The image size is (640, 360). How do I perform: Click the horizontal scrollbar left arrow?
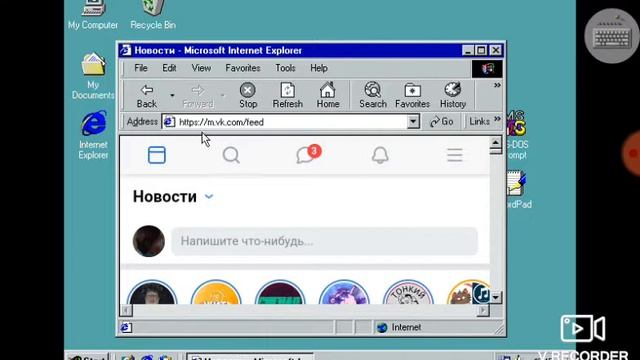126,310
